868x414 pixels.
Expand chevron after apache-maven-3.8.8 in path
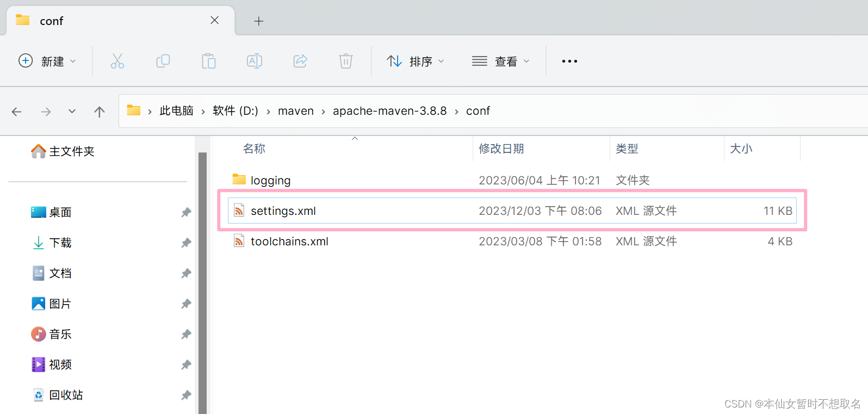(x=456, y=112)
